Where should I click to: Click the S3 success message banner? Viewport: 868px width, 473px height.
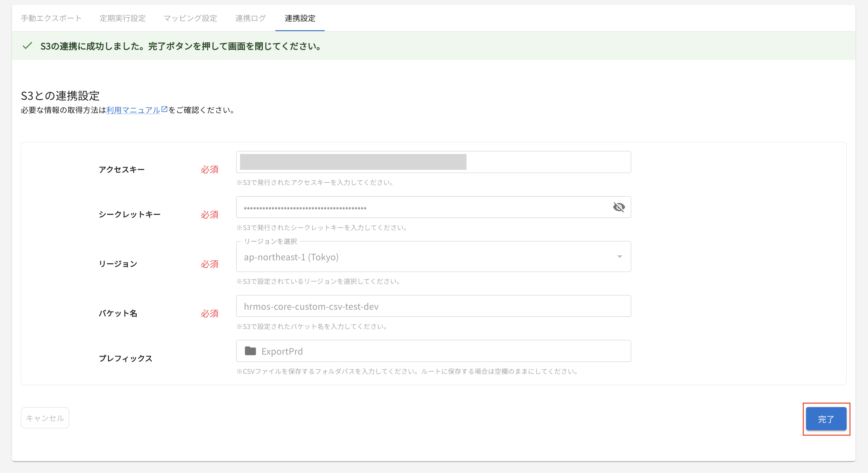(433, 46)
